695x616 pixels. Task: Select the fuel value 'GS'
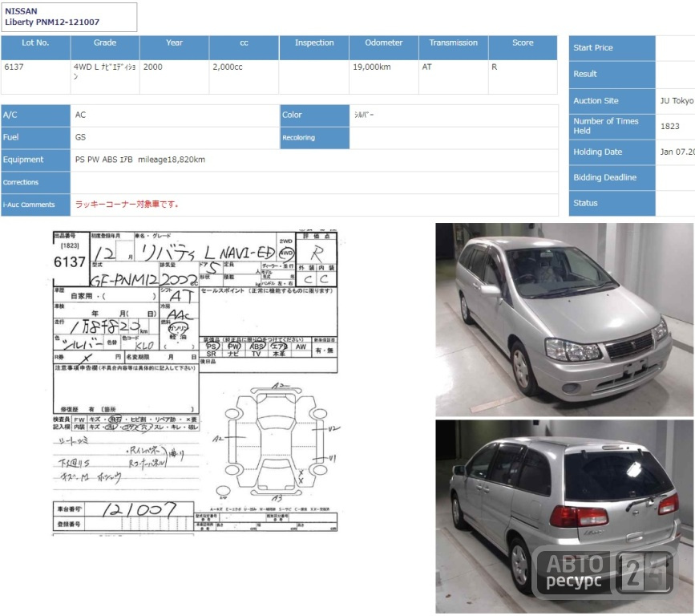point(80,137)
